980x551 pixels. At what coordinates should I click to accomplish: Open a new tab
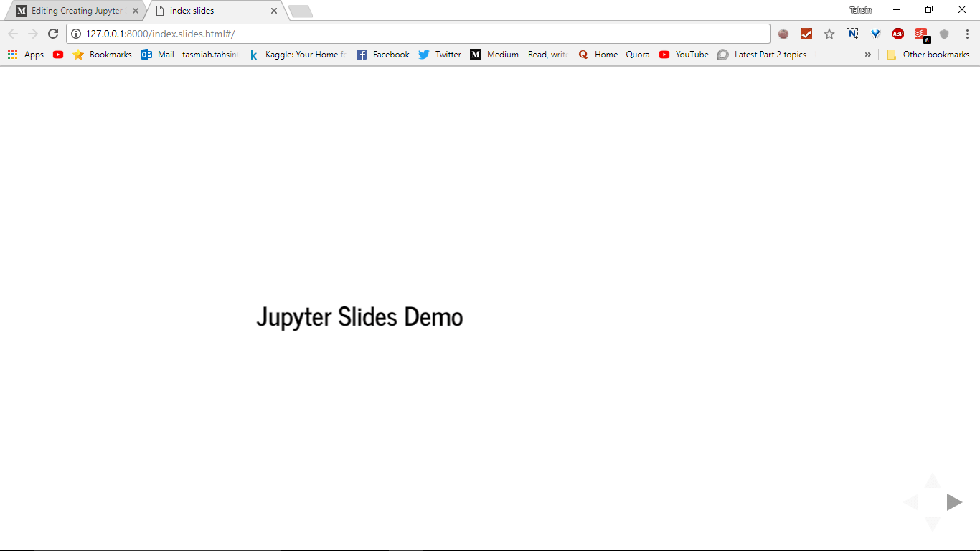(300, 11)
